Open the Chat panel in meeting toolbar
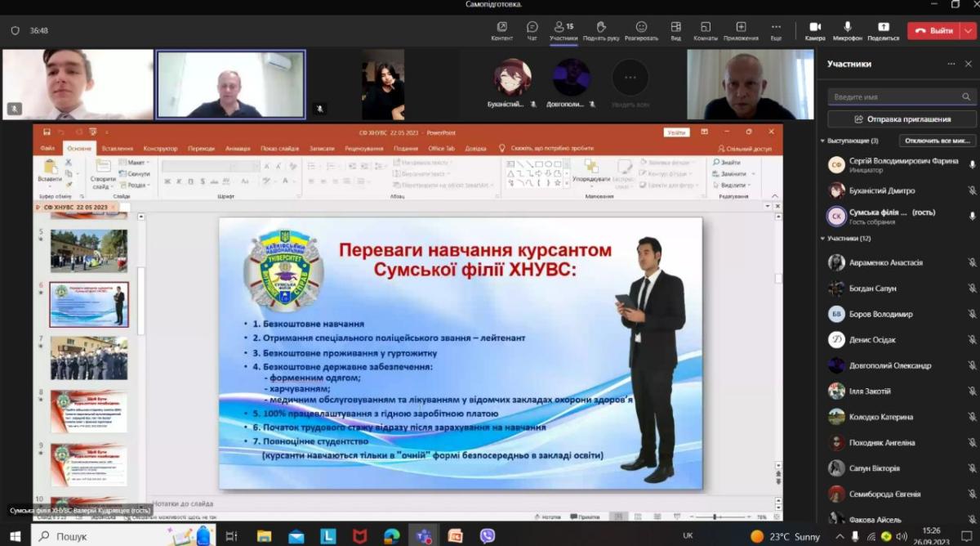980x546 pixels. coord(532,30)
